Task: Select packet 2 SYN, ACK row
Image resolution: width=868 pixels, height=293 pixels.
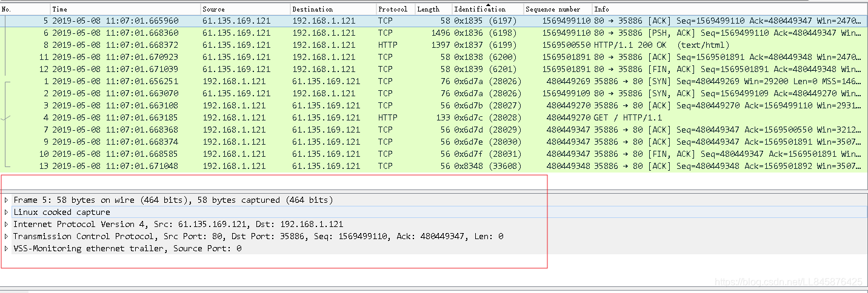Action: click(x=434, y=93)
